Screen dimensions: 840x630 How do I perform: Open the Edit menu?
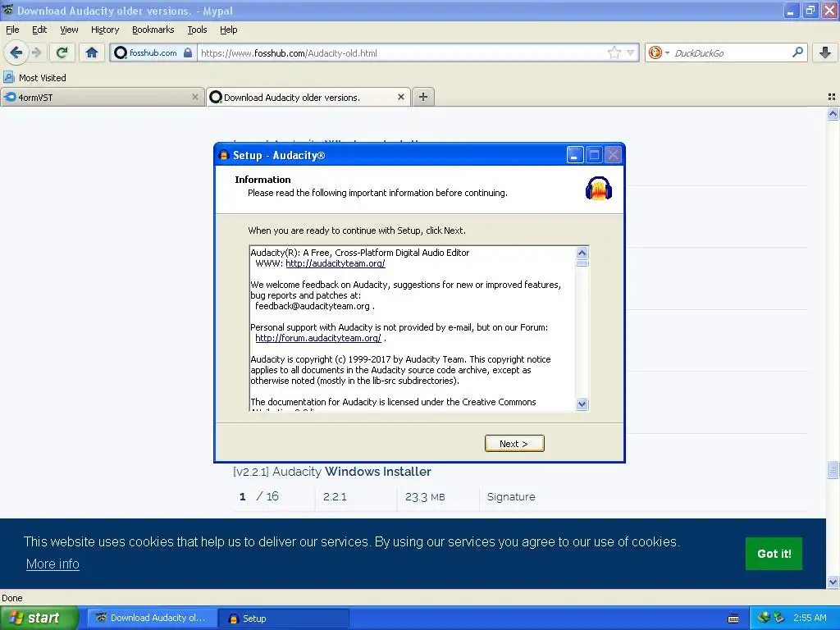(39, 30)
